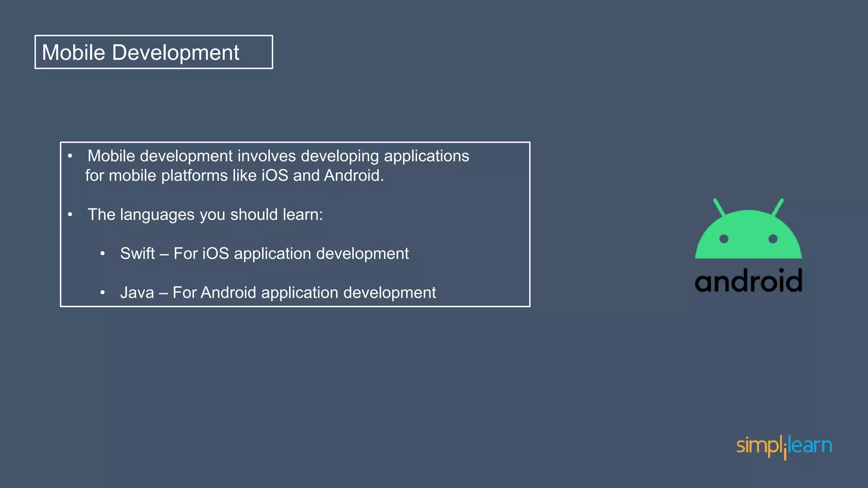Image resolution: width=868 pixels, height=488 pixels.
Task: Click the bullet marker before 'Java'
Action: pyautogui.click(x=103, y=293)
